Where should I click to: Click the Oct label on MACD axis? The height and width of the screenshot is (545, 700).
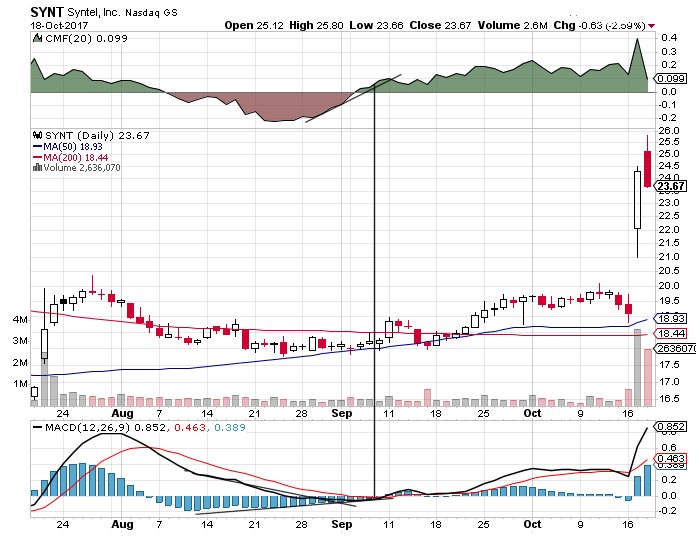(x=532, y=523)
